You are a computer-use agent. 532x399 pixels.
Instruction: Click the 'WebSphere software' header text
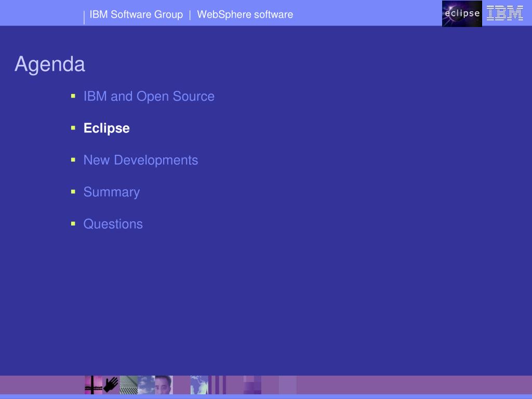coord(245,15)
